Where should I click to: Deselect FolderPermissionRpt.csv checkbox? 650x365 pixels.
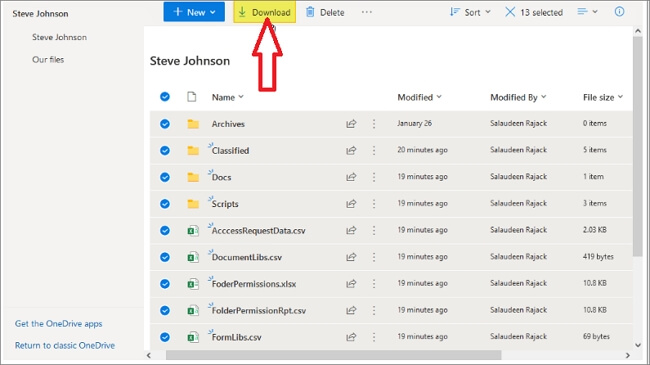165,310
